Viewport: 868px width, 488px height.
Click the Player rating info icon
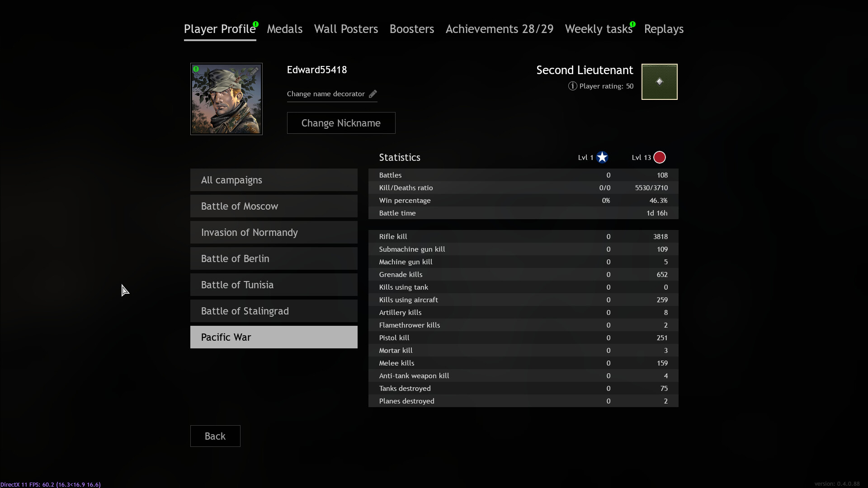[x=572, y=86]
